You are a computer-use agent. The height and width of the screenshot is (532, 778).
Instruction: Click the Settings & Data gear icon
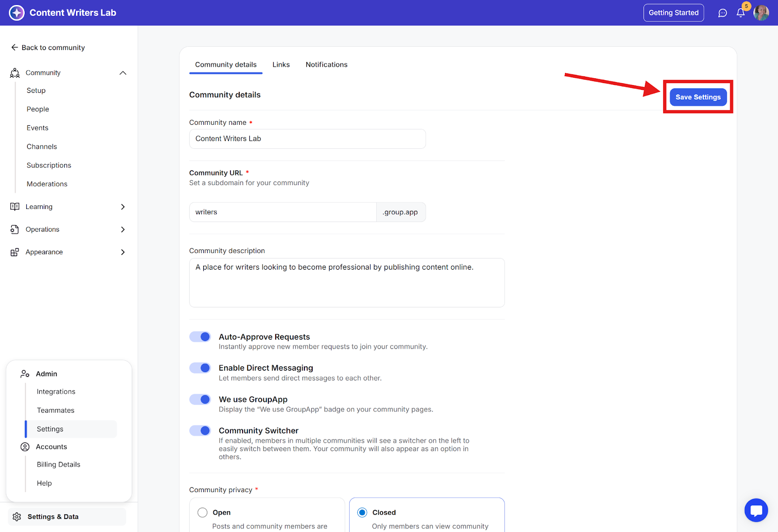[x=17, y=517]
